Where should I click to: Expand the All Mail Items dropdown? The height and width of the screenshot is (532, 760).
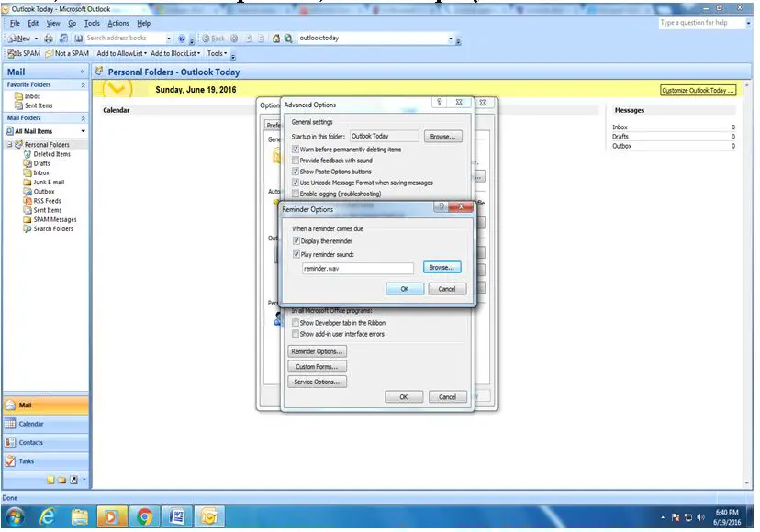(83, 131)
